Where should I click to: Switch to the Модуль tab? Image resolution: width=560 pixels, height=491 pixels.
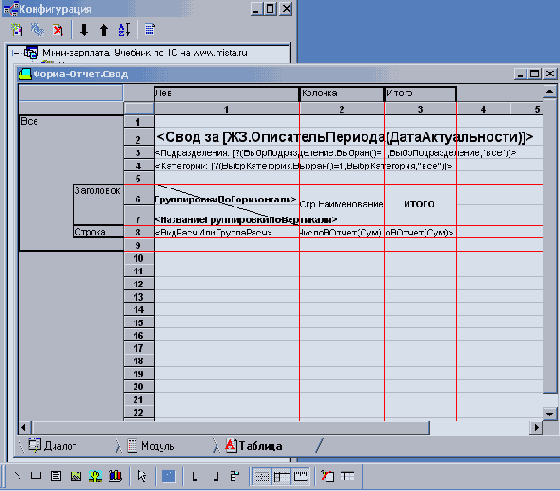151,446
